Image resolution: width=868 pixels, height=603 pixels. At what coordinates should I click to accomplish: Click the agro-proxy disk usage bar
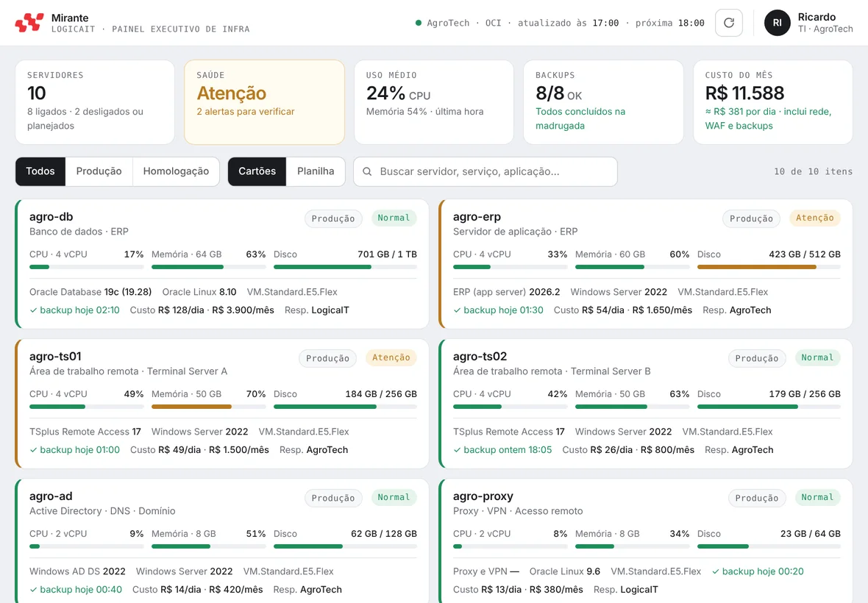click(x=769, y=546)
